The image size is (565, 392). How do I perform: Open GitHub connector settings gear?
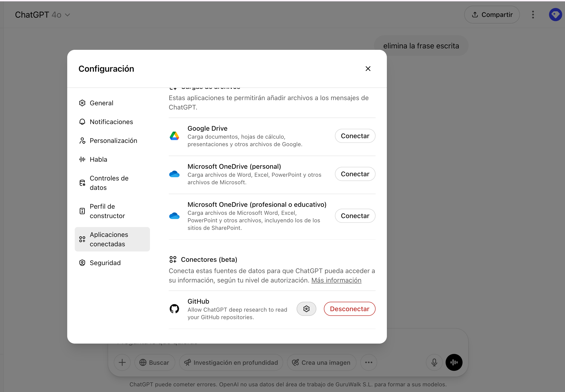pos(306,309)
